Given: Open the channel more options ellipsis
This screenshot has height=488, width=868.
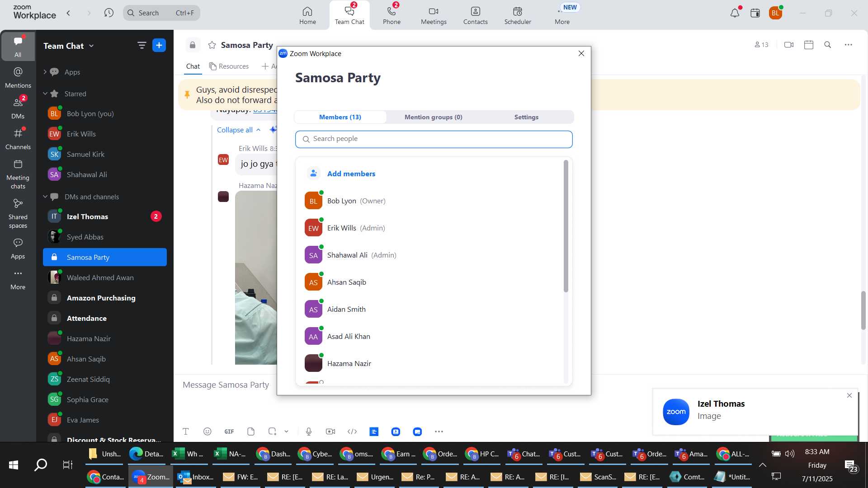Looking at the screenshot, I should [849, 45].
